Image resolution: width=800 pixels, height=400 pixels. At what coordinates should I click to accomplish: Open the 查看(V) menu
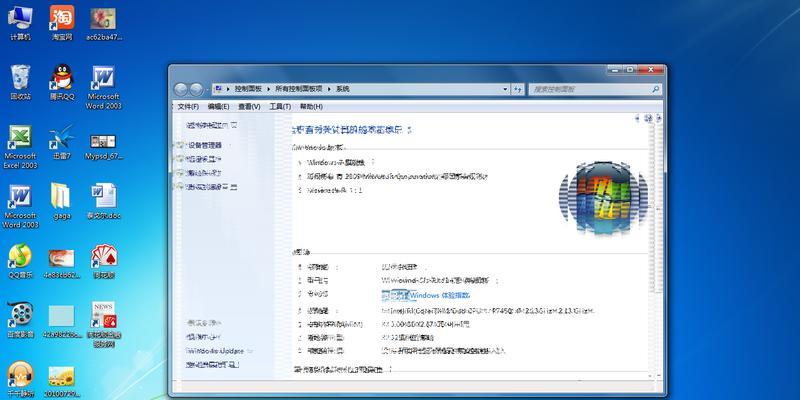click(x=249, y=107)
